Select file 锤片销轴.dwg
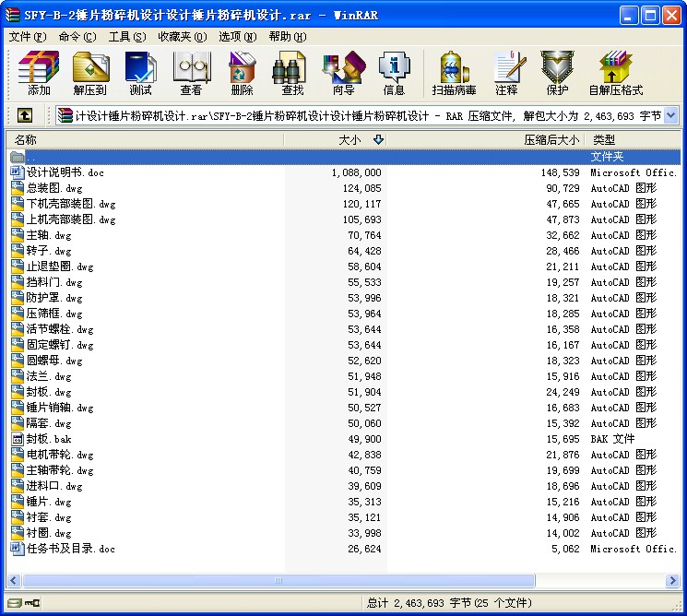The height and width of the screenshot is (616, 687). coord(60,408)
